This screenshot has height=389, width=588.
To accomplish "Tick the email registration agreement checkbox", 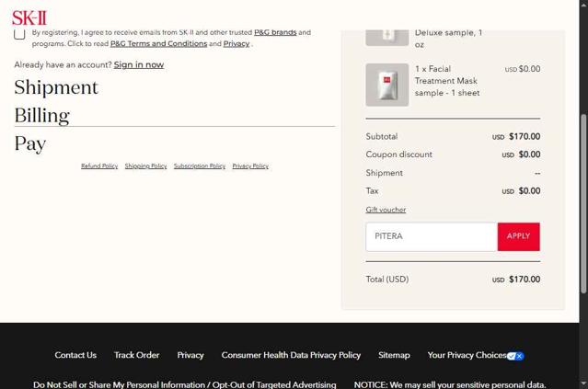I will pyautogui.click(x=19, y=34).
